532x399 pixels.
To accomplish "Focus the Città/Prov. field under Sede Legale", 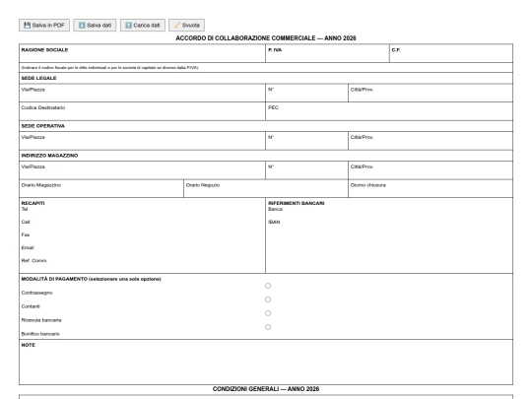I will click(431, 93).
